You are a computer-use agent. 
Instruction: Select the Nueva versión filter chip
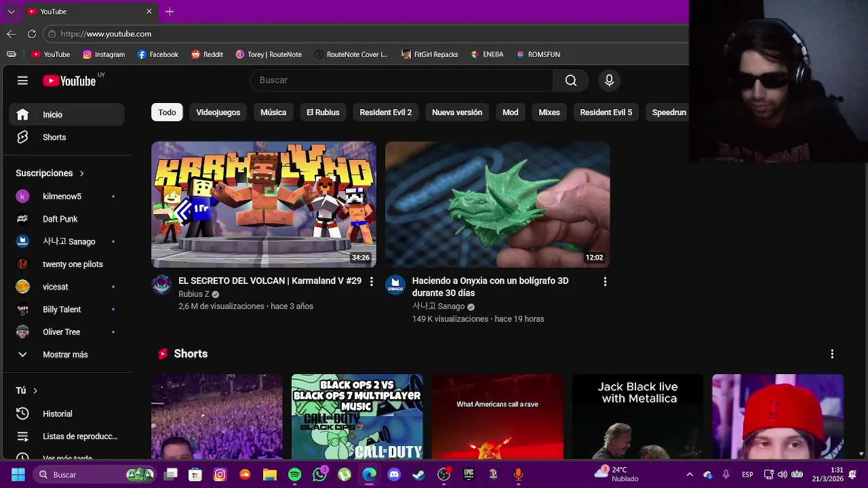point(457,113)
